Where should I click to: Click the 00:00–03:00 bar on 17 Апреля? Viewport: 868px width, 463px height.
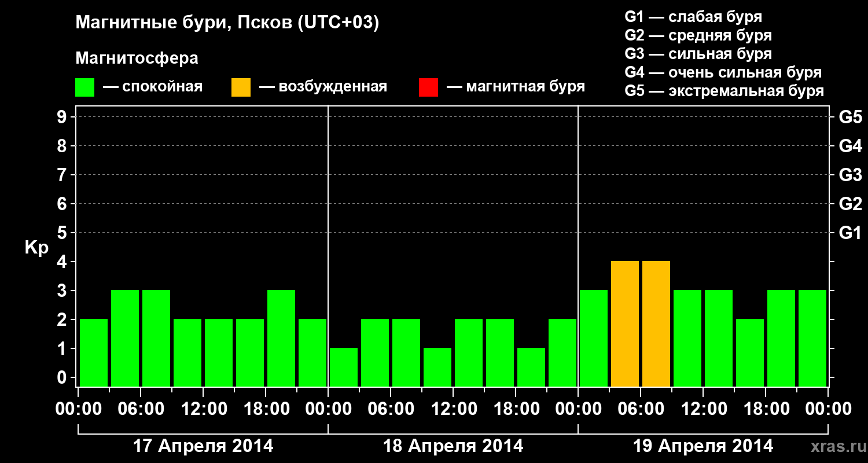click(94, 352)
